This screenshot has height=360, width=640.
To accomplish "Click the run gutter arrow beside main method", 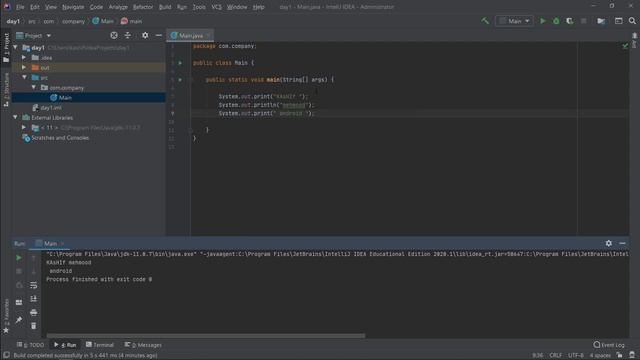I will coord(180,80).
